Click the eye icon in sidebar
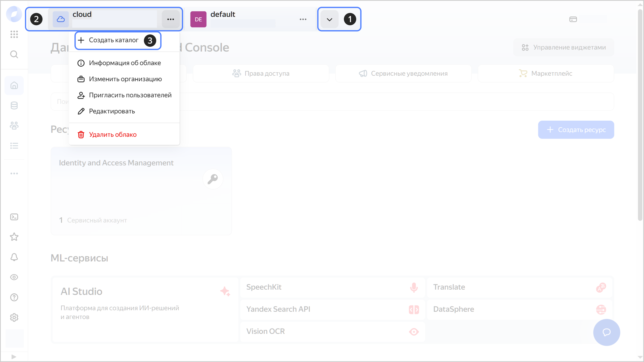 click(14, 277)
